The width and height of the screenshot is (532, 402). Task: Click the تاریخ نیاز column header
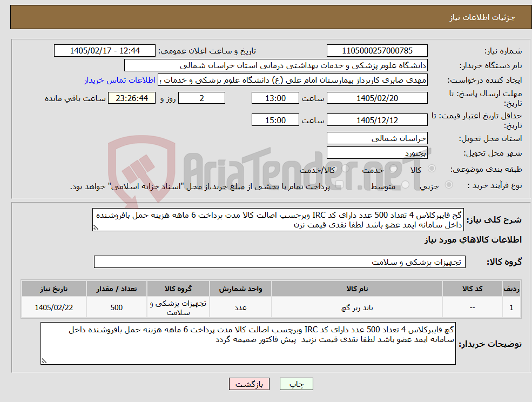53,289
